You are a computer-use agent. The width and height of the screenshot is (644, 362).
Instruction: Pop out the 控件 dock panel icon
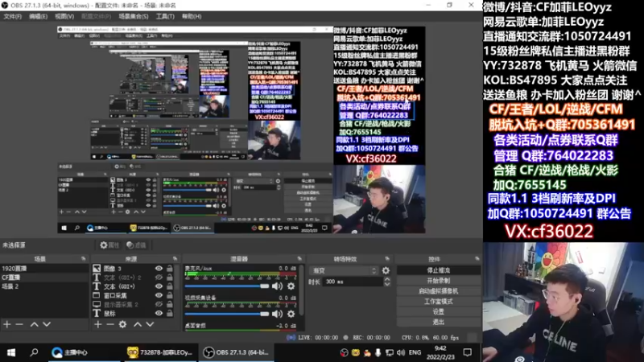(477, 258)
